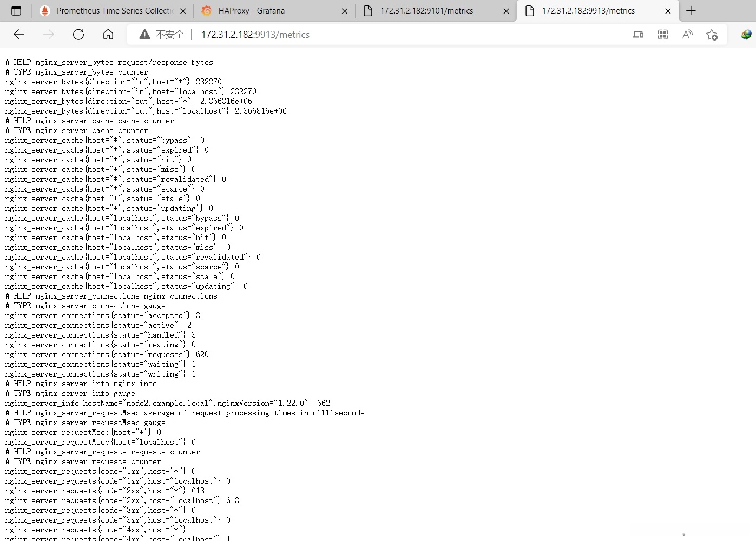
Task: Open the QR code icon in address bar
Action: [x=663, y=35]
